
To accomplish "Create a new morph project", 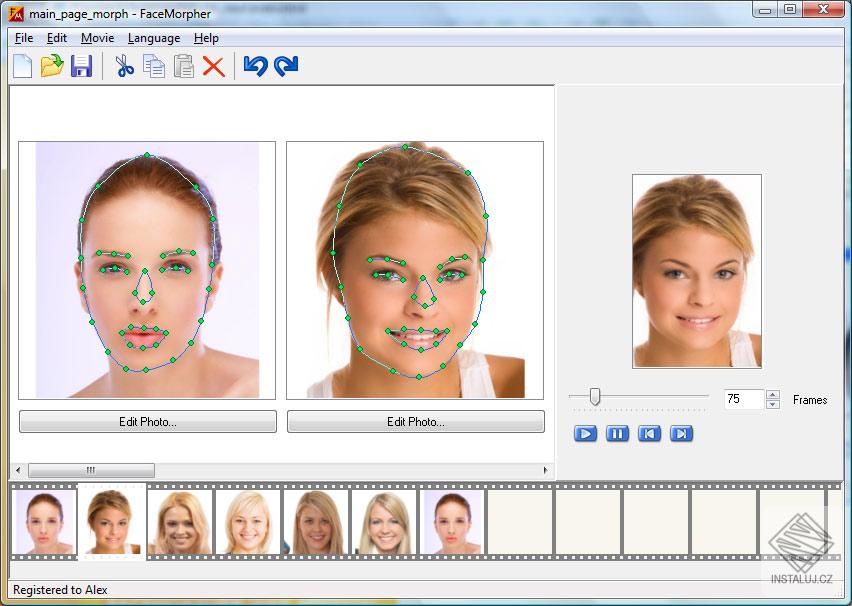I will click(x=23, y=66).
